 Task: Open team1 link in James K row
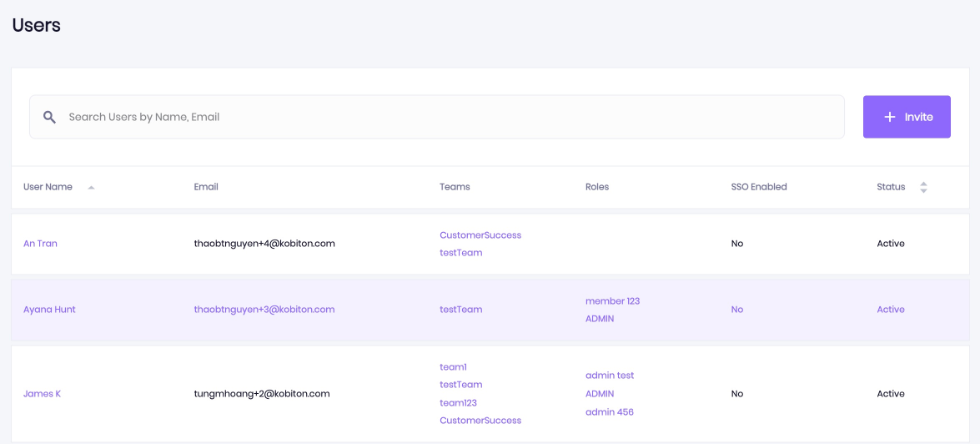tap(453, 366)
